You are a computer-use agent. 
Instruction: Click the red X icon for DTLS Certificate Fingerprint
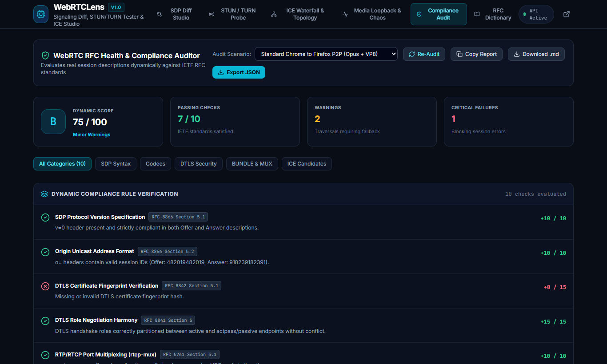click(x=45, y=286)
